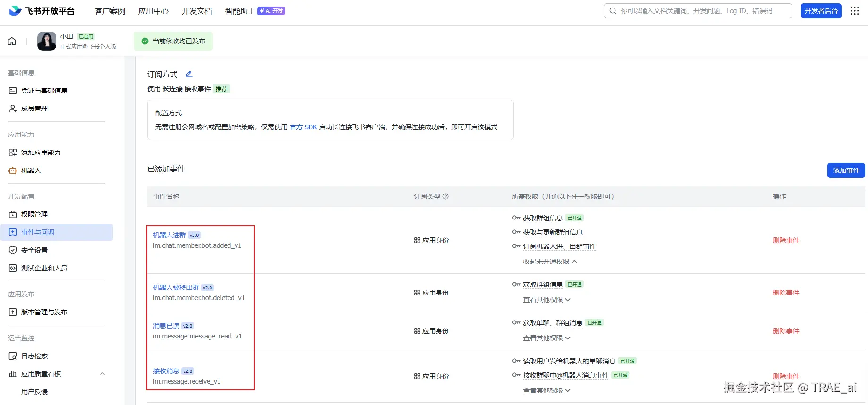Collapse 收起未开通权限 for the bot-added event

(550, 262)
